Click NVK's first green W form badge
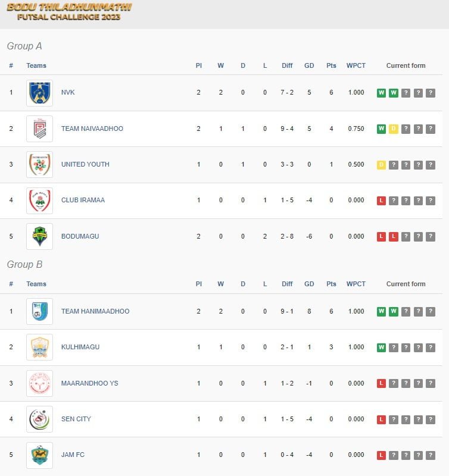This screenshot has height=476, width=449. (x=381, y=93)
